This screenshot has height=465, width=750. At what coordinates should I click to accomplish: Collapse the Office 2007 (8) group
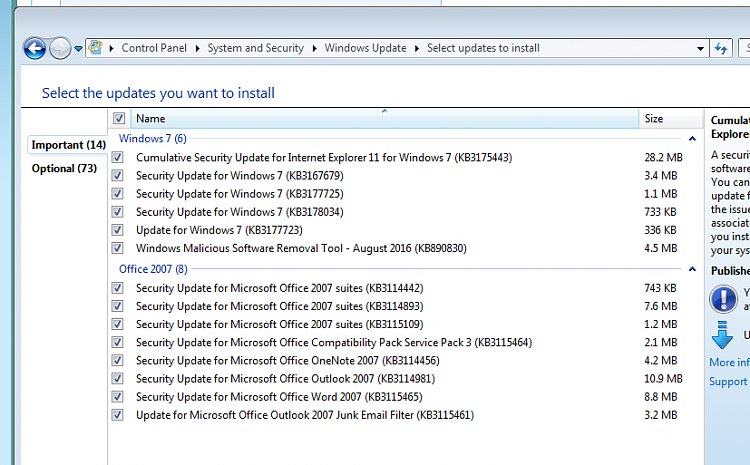692,269
